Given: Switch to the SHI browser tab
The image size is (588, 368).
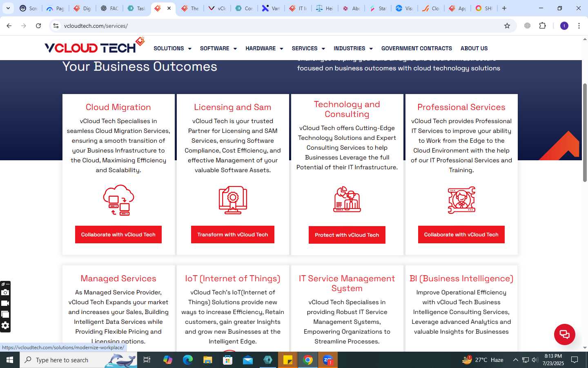Looking at the screenshot, I should click(x=484, y=8).
